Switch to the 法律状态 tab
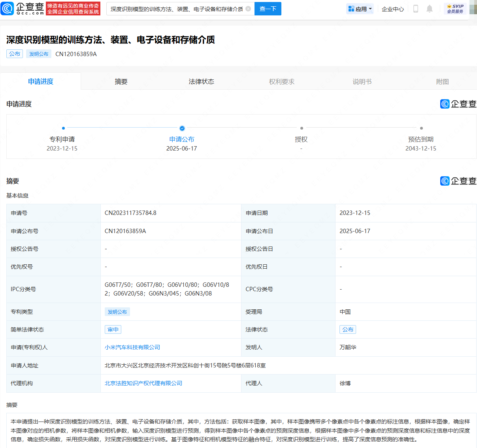The height and width of the screenshot is (448, 477). (202, 81)
